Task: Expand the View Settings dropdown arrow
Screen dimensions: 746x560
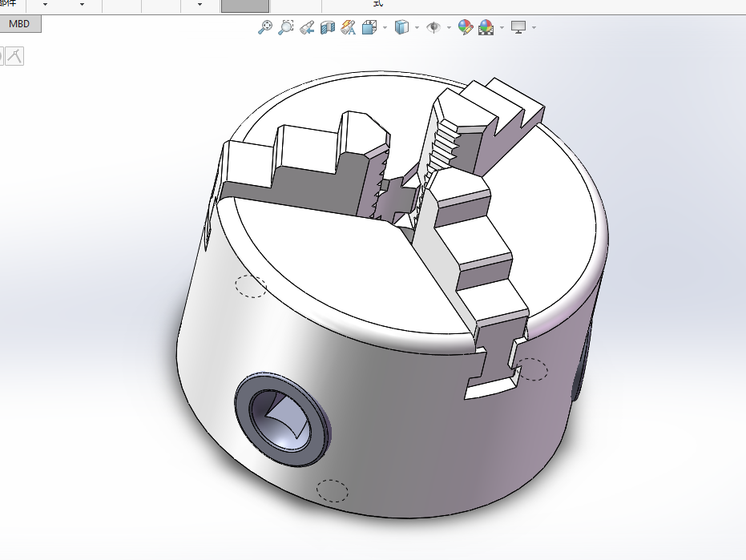Action: click(534, 27)
